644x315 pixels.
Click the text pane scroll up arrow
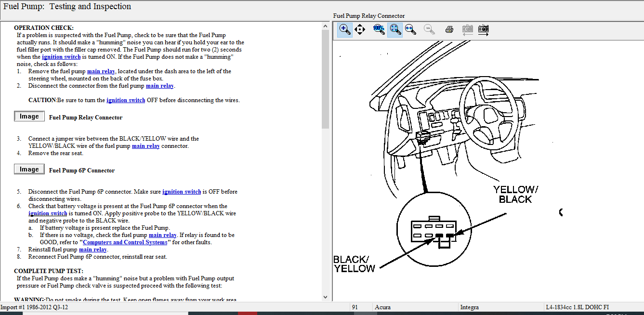coord(325,26)
